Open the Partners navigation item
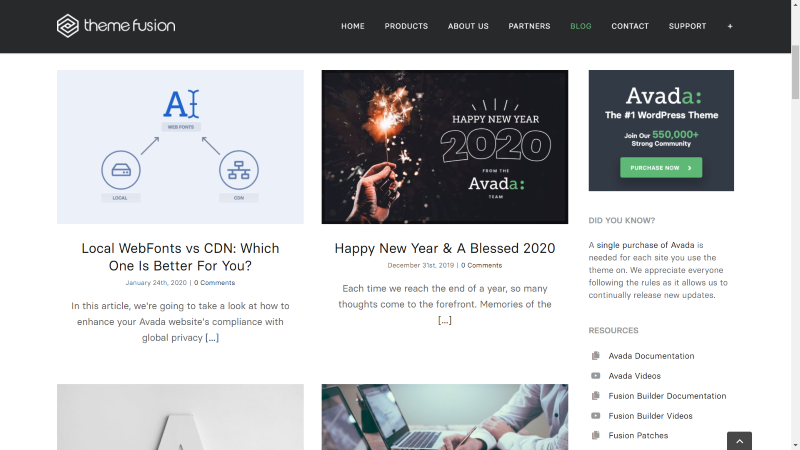Image resolution: width=800 pixels, height=450 pixels. click(x=529, y=26)
